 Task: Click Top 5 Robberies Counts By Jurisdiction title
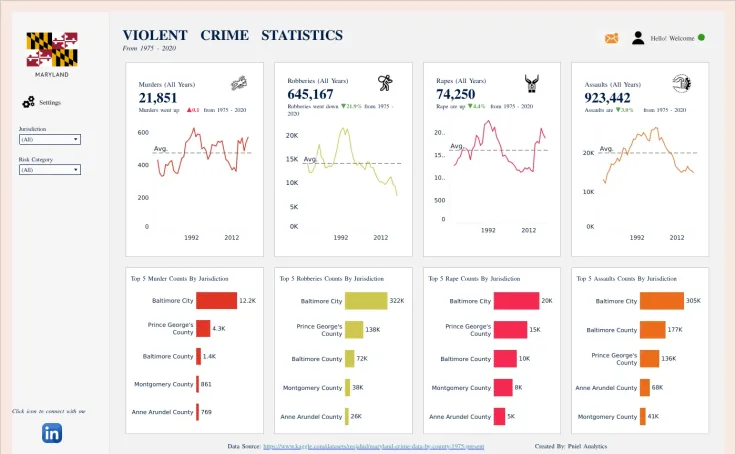(332, 278)
